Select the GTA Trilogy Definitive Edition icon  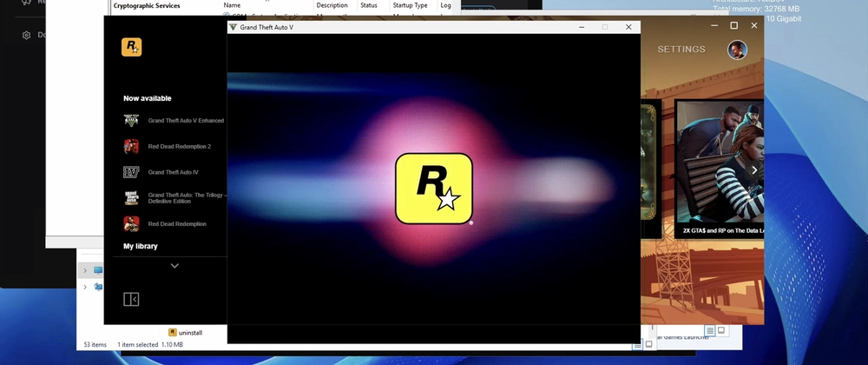click(131, 198)
